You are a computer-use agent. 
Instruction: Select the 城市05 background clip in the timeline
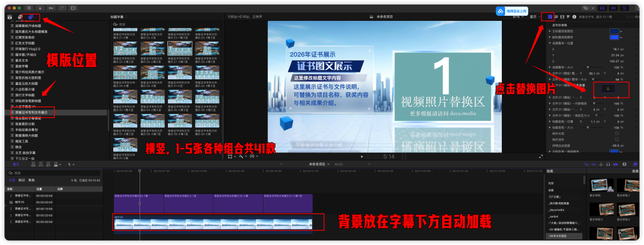tap(213, 224)
